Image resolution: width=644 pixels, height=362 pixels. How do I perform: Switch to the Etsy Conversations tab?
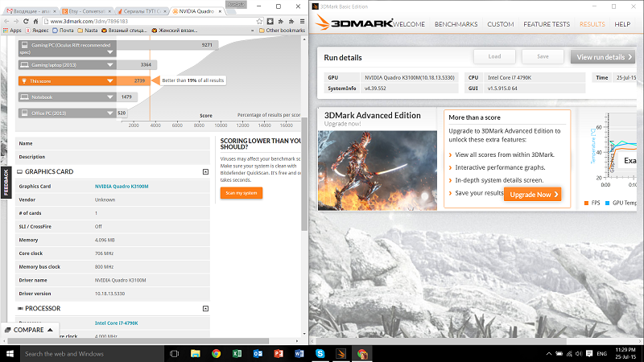pyautogui.click(x=85, y=11)
